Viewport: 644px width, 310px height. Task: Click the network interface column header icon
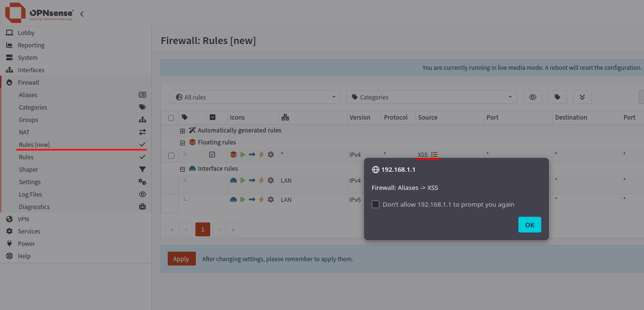tap(286, 117)
